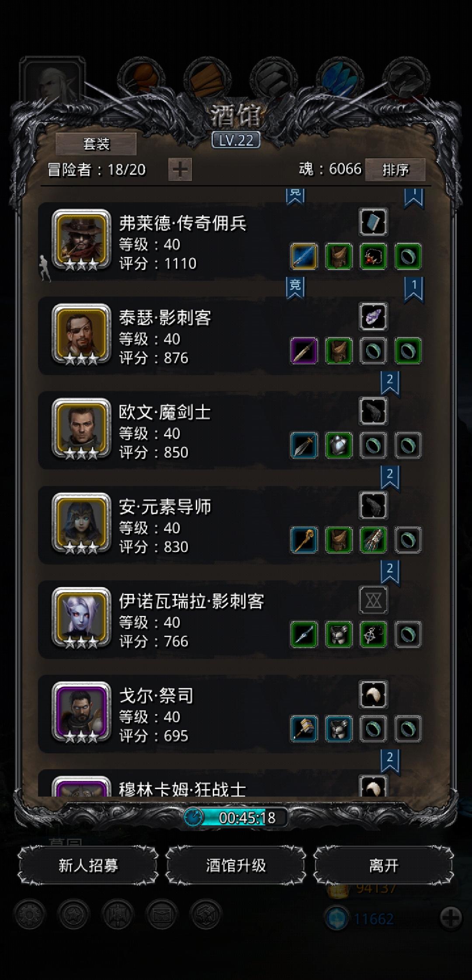Click the 酒馆升级 upgrade button
This screenshot has width=472, height=980.
pyautogui.click(x=236, y=865)
